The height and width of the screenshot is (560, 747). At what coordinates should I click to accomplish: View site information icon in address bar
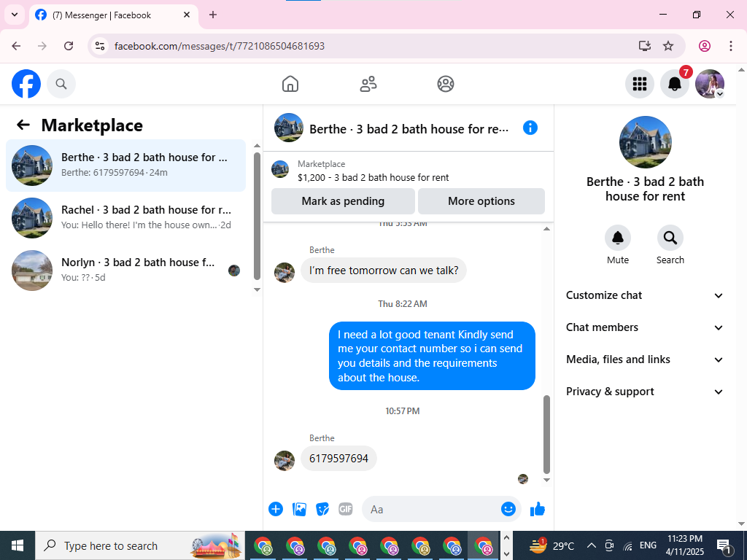99,46
